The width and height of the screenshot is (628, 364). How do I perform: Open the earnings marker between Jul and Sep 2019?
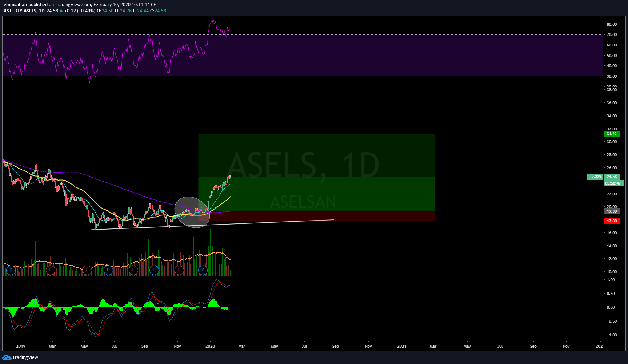133,270
